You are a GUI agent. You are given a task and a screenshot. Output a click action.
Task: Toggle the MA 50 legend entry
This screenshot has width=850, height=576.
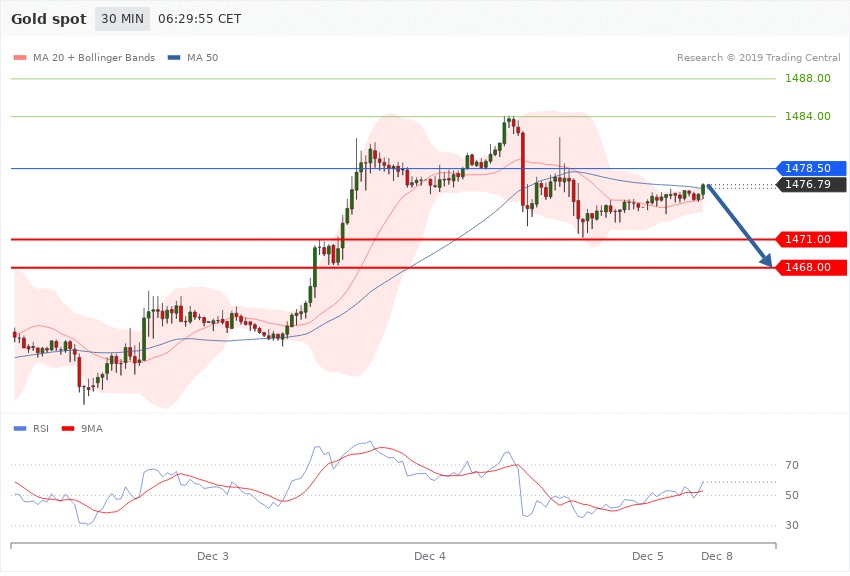click(193, 58)
